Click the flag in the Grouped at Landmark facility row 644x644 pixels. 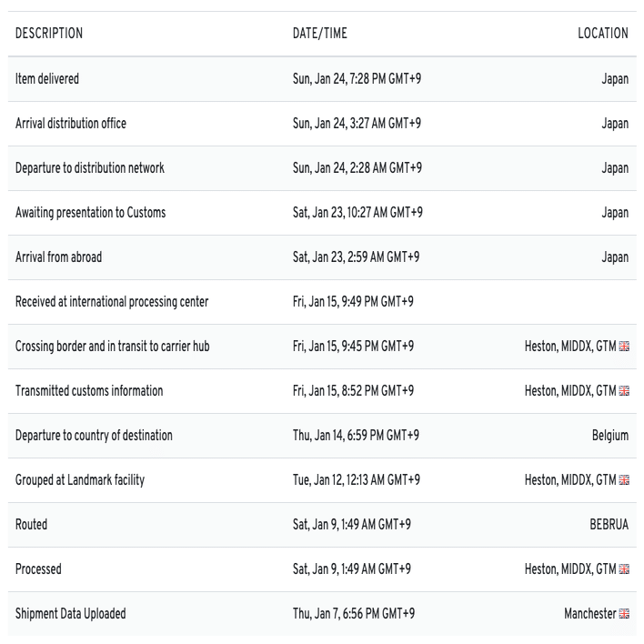623,480
